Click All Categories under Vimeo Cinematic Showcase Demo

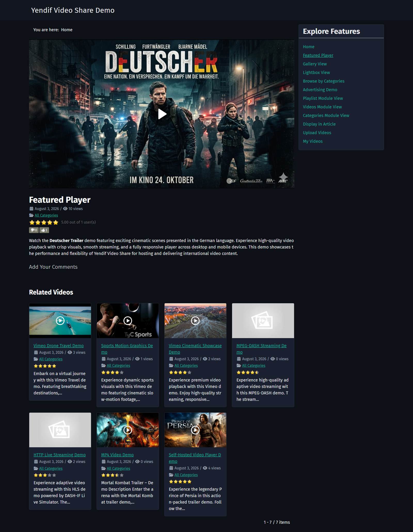[186, 365]
